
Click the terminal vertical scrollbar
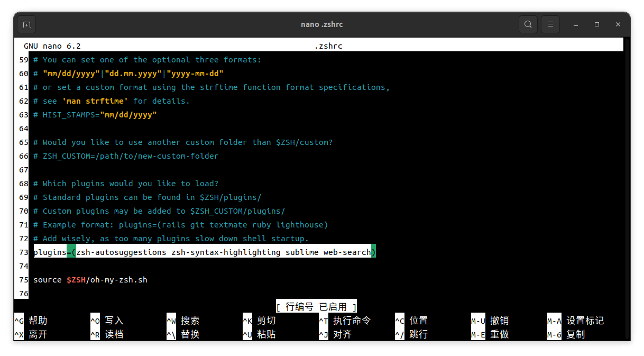[x=627, y=189]
